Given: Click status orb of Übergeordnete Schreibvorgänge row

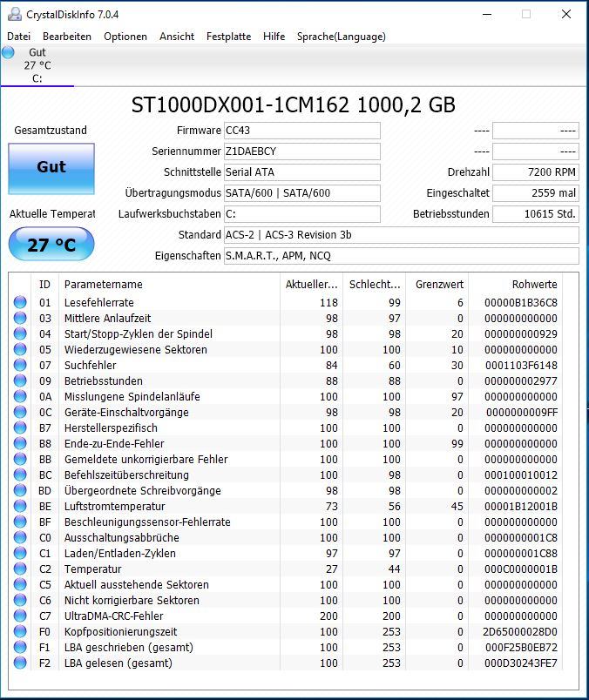Looking at the screenshot, I should coord(20,490).
